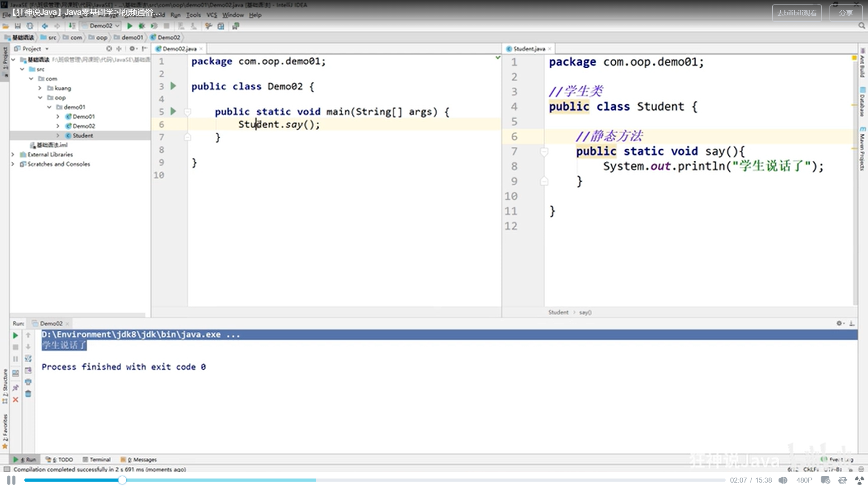Open the Window menu
This screenshot has width=868, height=488.
point(233,15)
